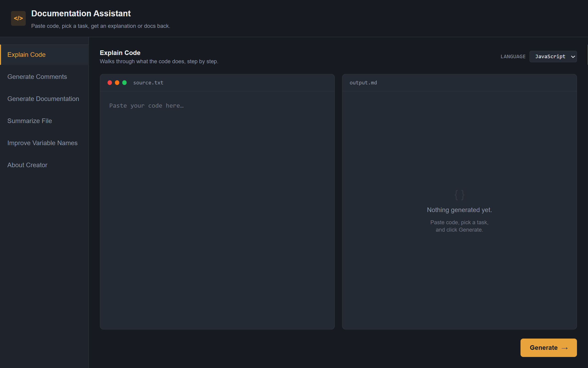This screenshot has width=588, height=368.
Task: Click the curly braces placeholder icon
Action: (x=459, y=195)
